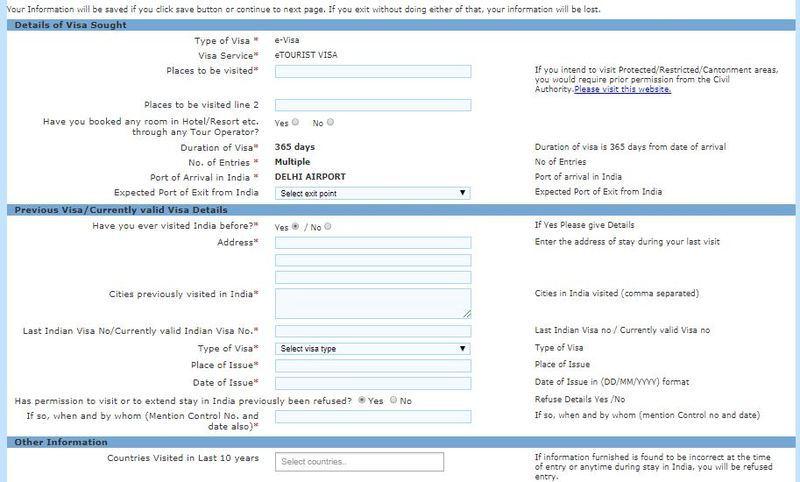Open the Select visa type dropdown
This screenshot has height=482, width=800.
click(x=372, y=348)
